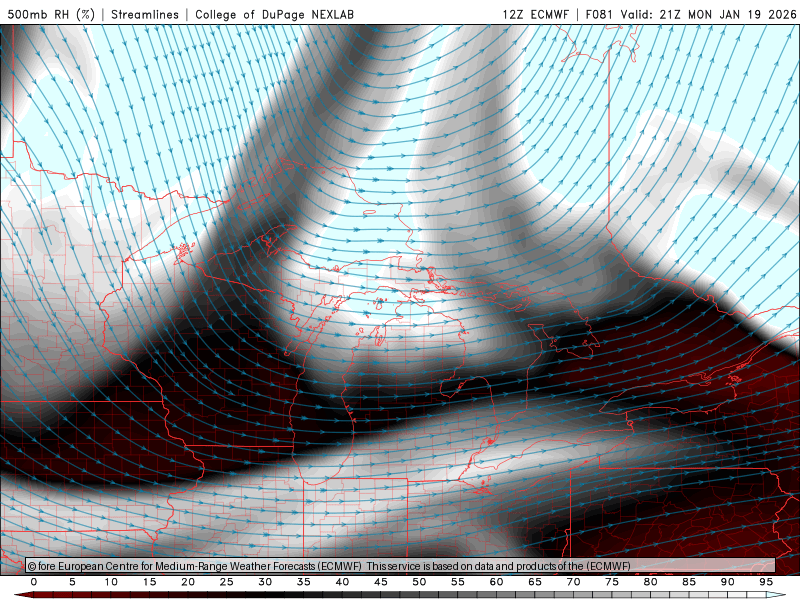Click 'College of DuPage NEXLAB' header text
This screenshot has width=800, height=600.
[274, 14]
